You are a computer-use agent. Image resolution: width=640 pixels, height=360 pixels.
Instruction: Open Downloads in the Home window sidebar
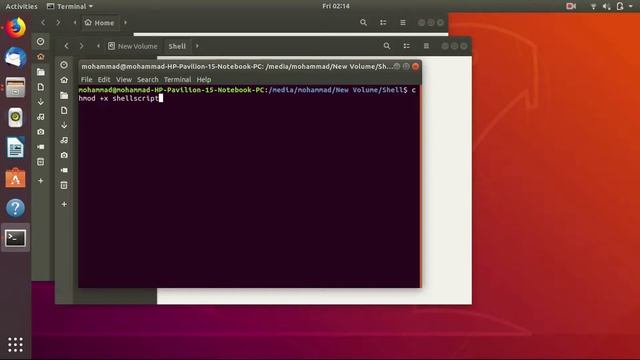[x=40, y=102]
